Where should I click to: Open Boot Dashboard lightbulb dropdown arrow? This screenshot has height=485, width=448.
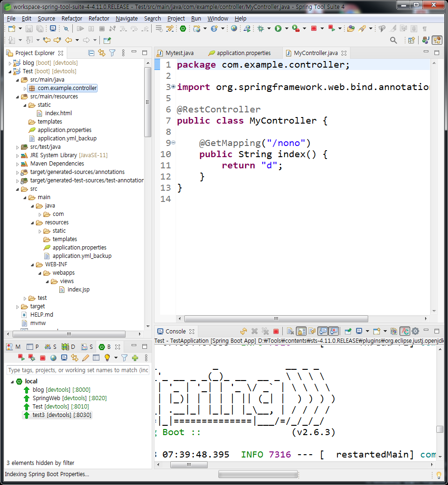point(116,358)
